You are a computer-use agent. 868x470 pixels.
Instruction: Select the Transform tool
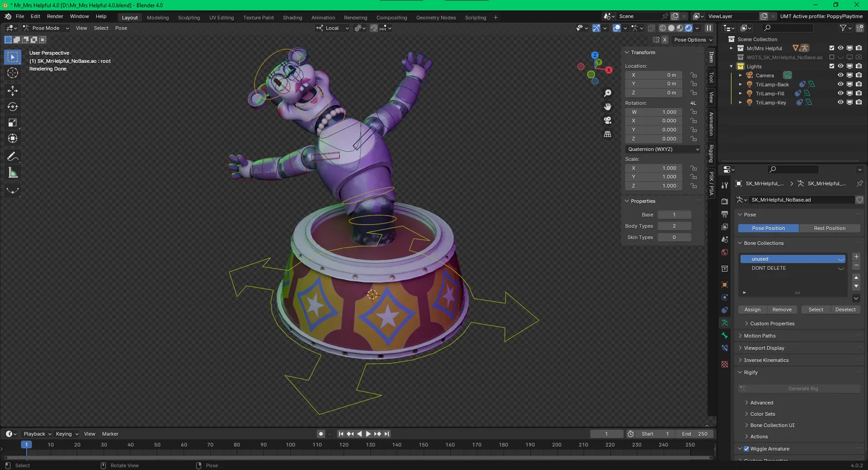click(x=12, y=138)
